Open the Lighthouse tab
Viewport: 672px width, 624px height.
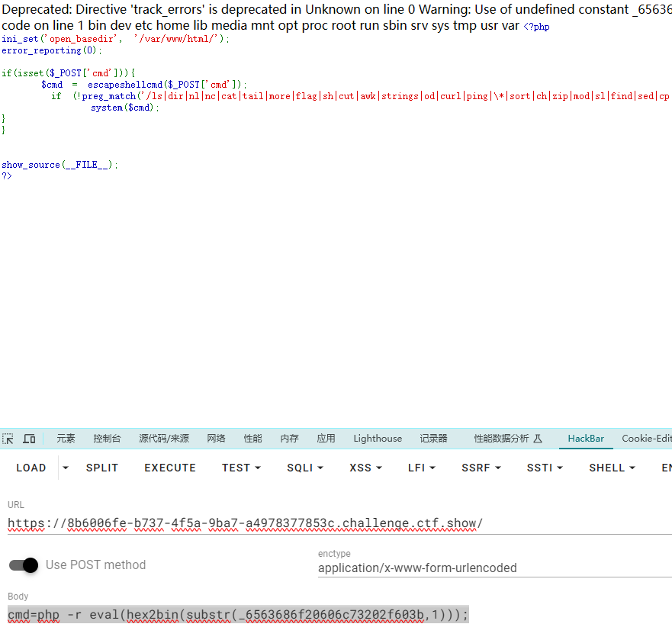click(x=378, y=439)
